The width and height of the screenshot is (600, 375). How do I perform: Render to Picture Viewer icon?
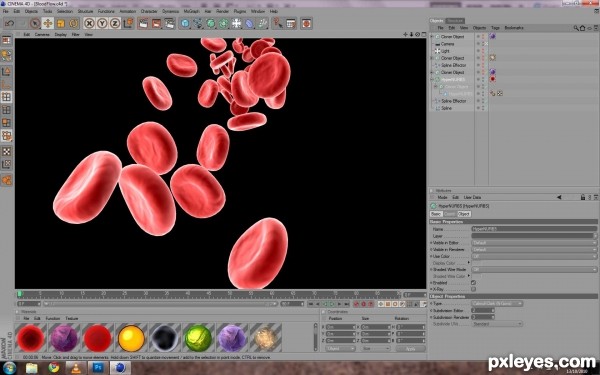(157, 23)
